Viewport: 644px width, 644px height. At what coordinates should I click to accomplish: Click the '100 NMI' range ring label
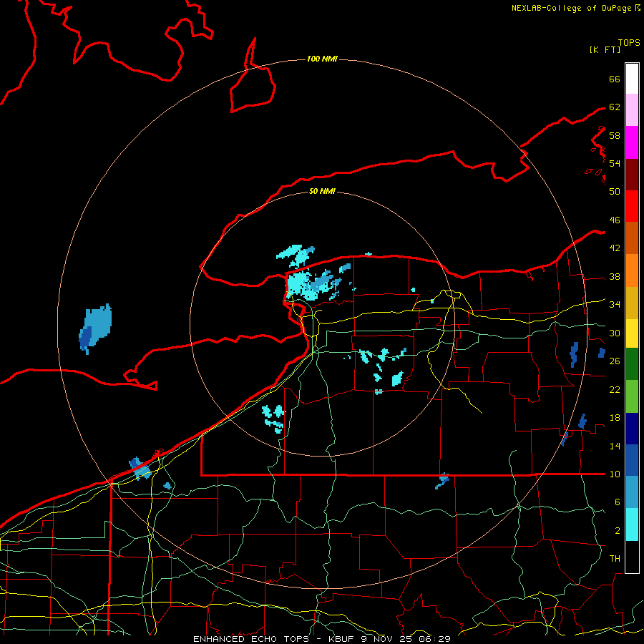(x=322, y=59)
